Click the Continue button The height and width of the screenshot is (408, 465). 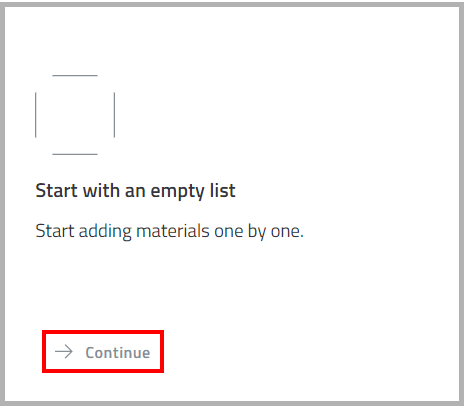103,352
